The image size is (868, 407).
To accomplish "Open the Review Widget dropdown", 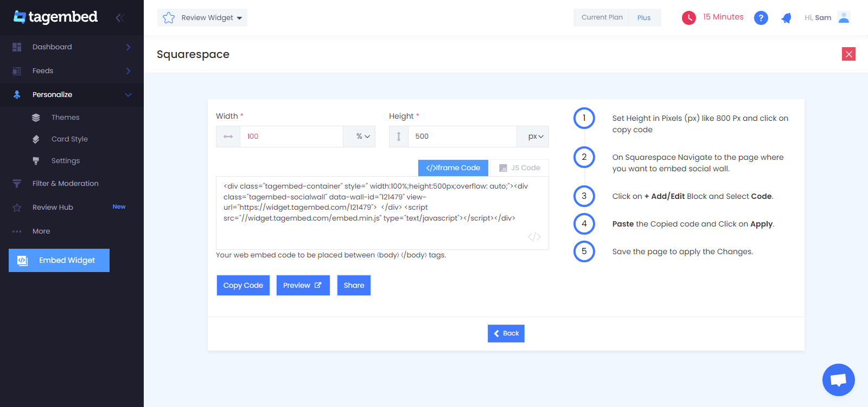I will [x=202, y=18].
